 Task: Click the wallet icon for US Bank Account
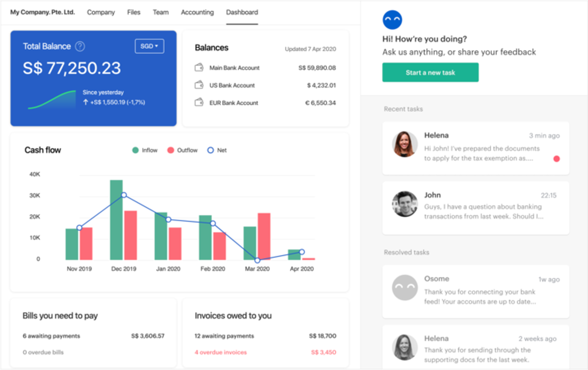[199, 85]
